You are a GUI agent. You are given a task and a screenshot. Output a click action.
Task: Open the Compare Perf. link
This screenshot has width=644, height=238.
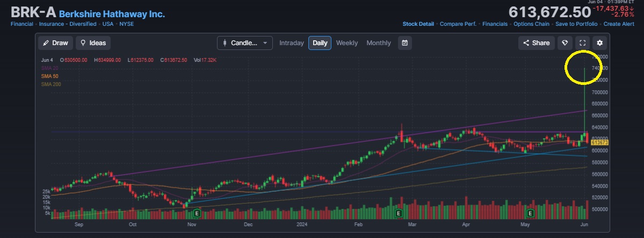tap(458, 24)
